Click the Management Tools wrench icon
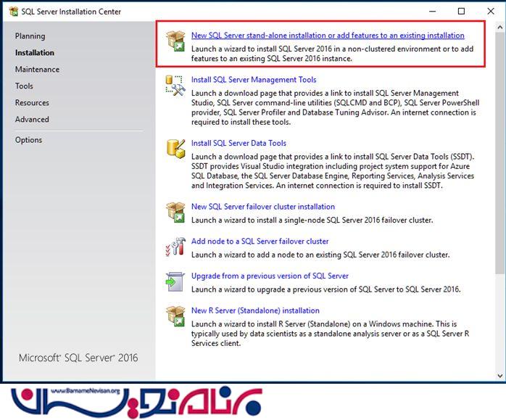This screenshot has width=506, height=420. coord(175,86)
